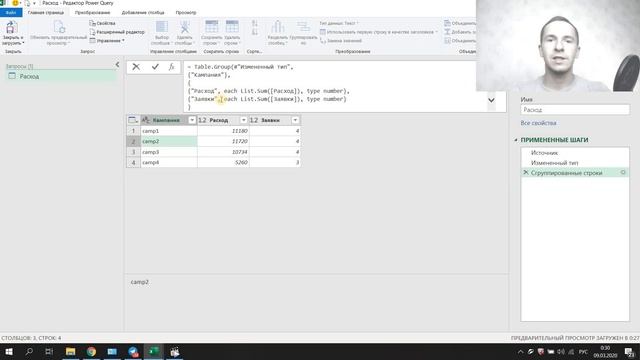Screen dimensions: 640x360
Task: Click inside the formula bar text
Action: pos(335,87)
